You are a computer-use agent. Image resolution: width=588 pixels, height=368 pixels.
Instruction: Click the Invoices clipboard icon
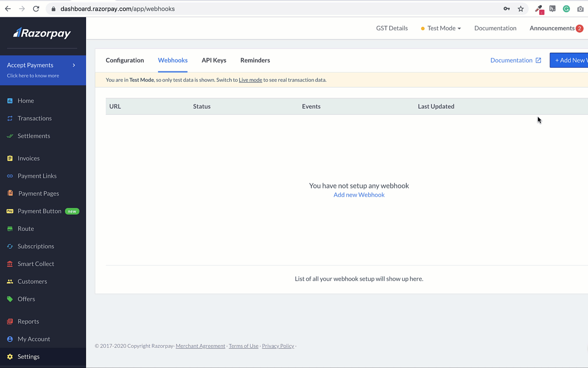[10, 158]
